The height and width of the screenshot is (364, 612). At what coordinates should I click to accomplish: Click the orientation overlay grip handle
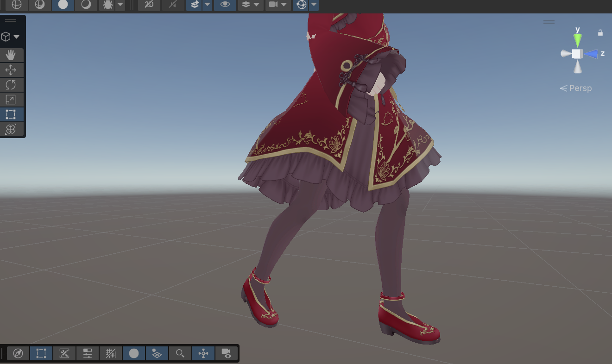click(549, 22)
